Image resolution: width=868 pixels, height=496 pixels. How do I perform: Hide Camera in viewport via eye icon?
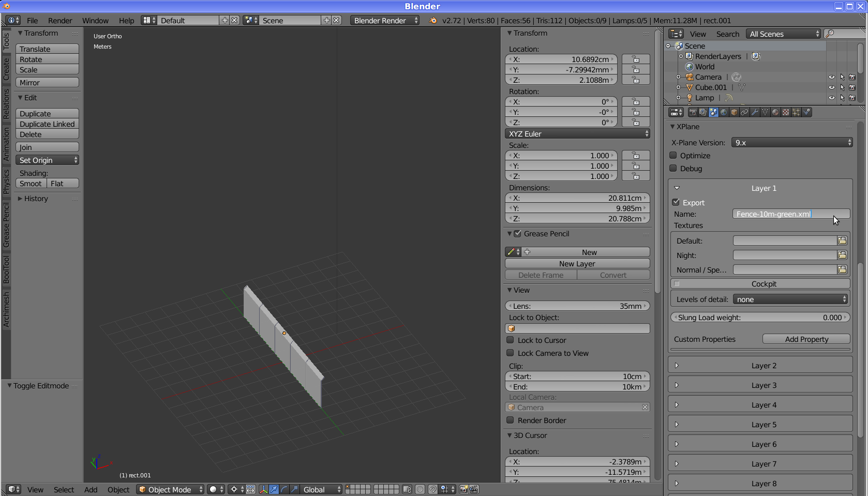click(831, 77)
